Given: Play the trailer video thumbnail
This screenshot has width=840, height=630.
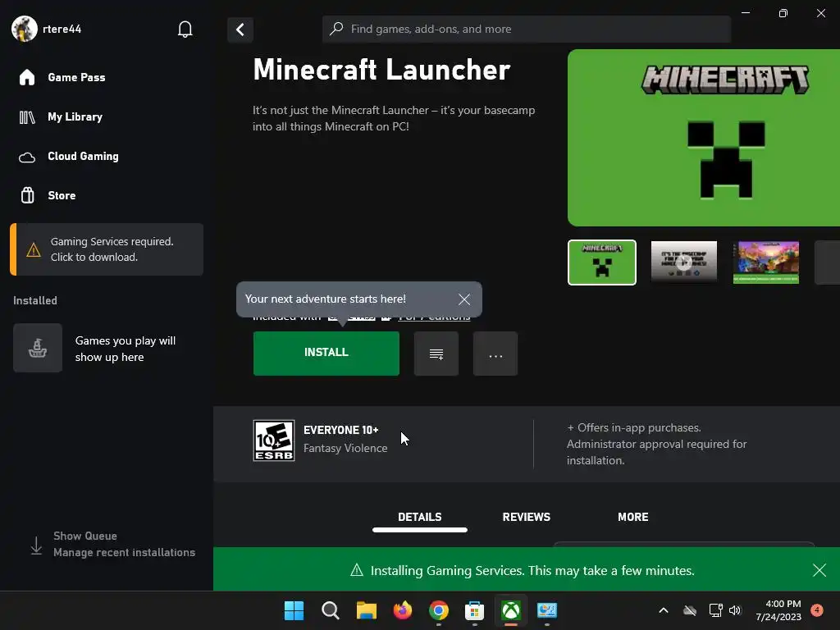Looking at the screenshot, I should [683, 262].
